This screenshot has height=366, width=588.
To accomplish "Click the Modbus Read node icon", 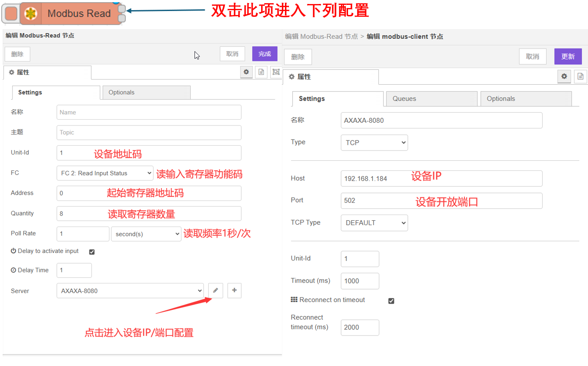I will tap(30, 13).
